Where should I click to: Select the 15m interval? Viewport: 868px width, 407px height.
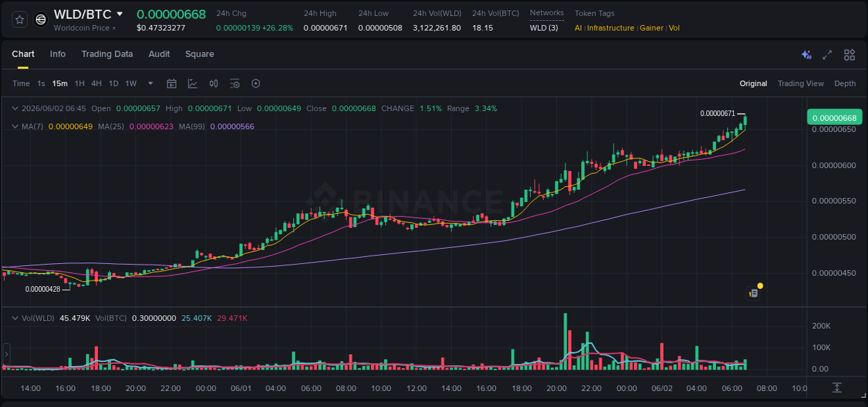pos(60,83)
